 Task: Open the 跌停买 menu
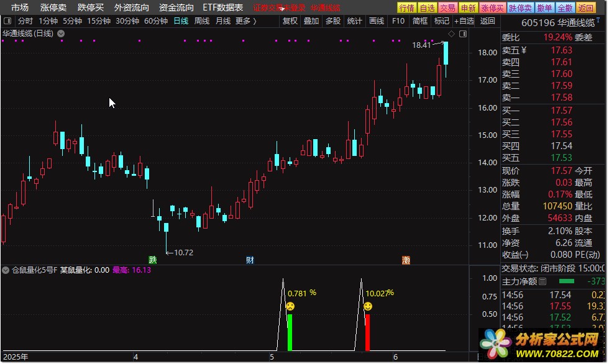point(91,7)
